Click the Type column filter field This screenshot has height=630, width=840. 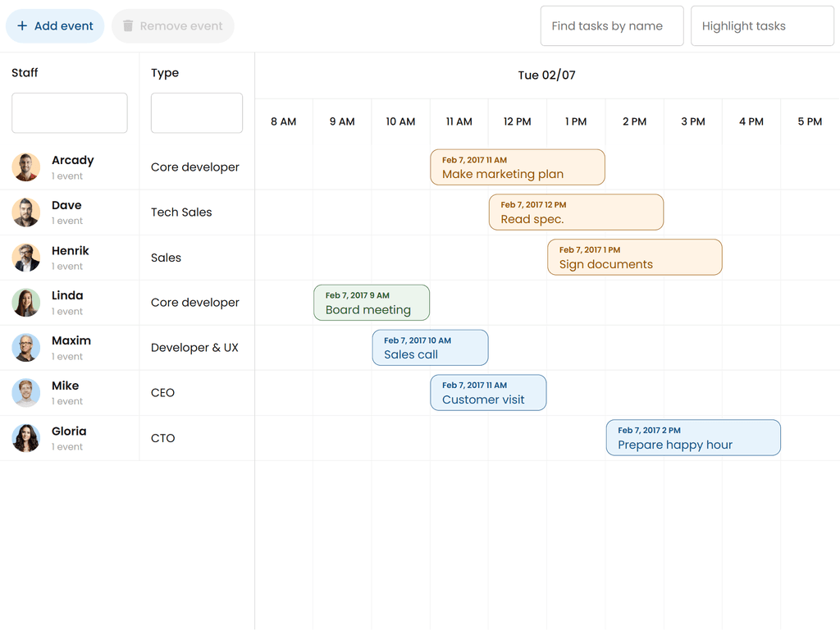[x=197, y=113]
